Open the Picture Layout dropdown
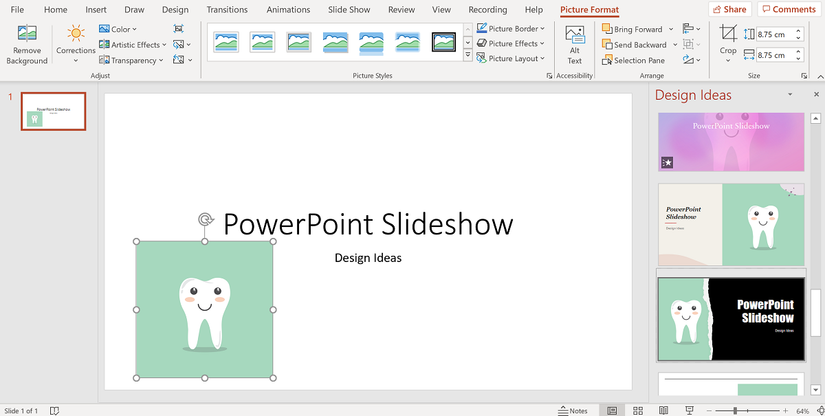This screenshot has width=825, height=416. [x=510, y=58]
